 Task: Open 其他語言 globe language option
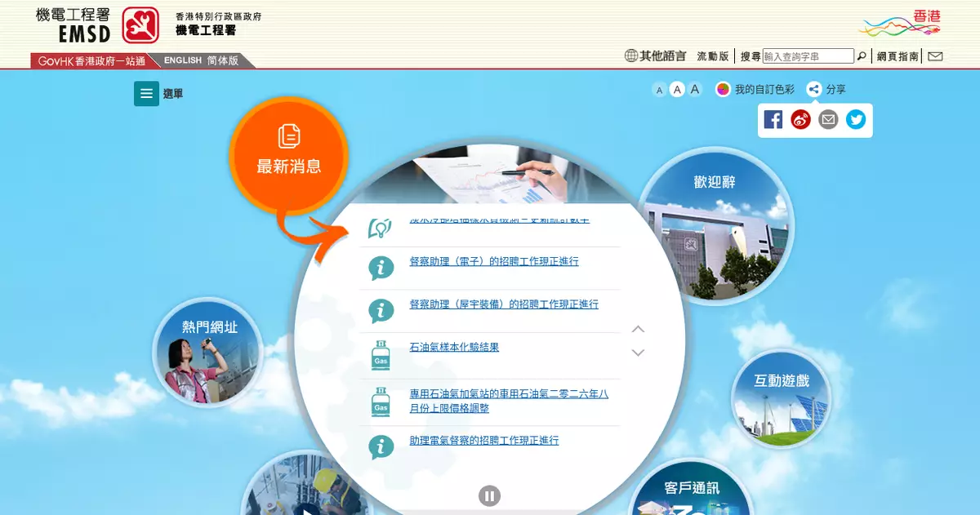(655, 56)
